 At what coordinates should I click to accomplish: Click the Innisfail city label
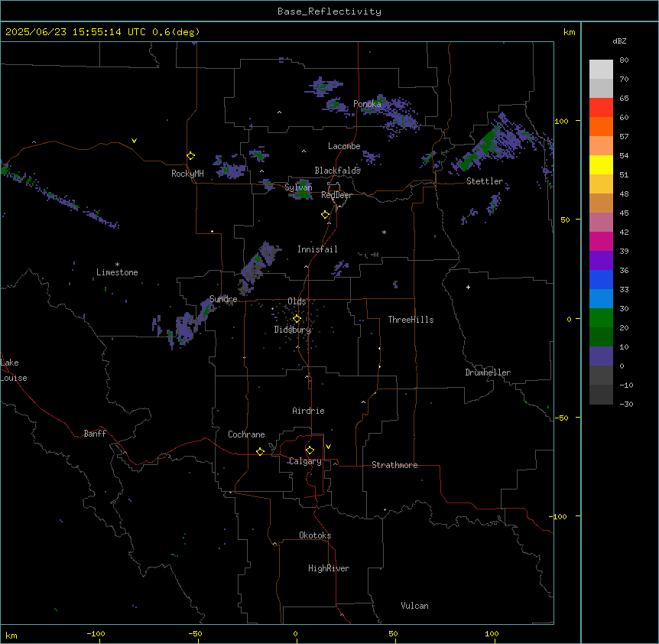(317, 249)
